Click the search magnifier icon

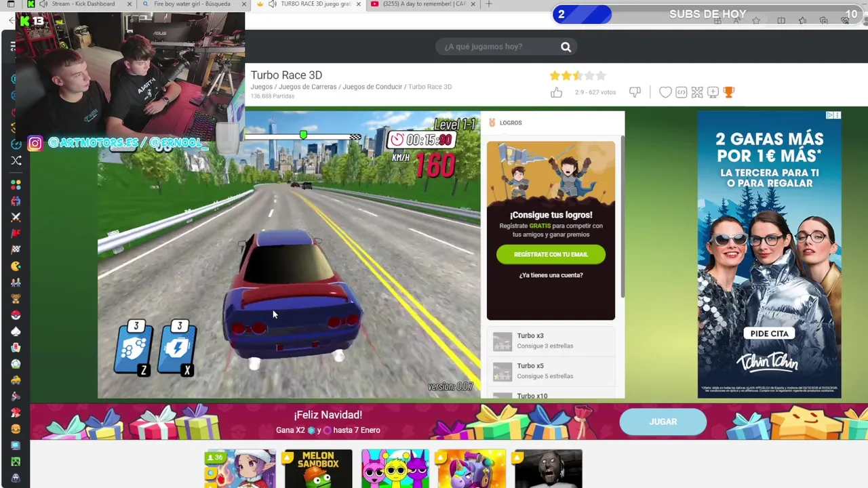(x=566, y=47)
